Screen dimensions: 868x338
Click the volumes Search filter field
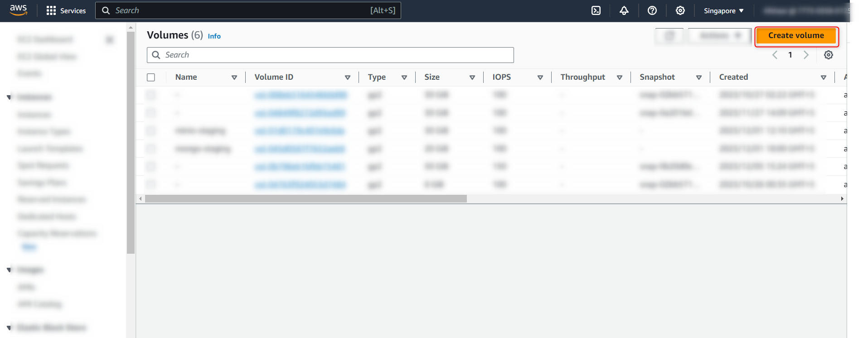335,55
